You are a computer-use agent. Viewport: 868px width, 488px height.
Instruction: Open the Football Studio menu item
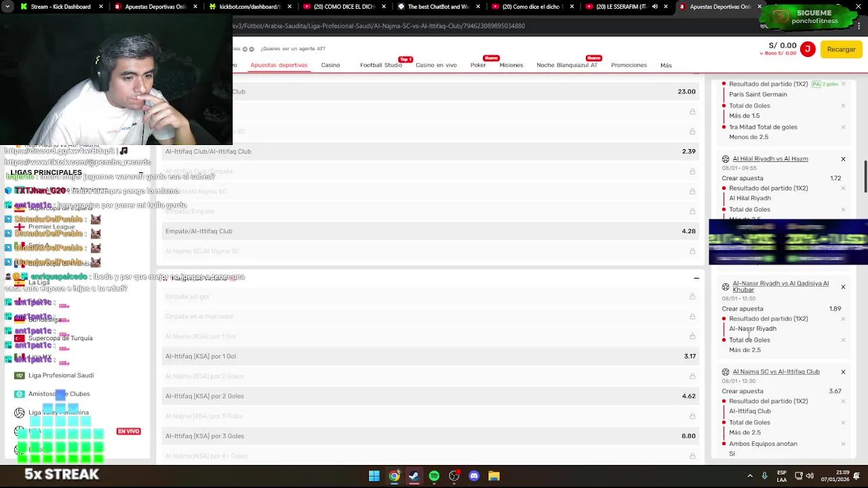(381, 65)
